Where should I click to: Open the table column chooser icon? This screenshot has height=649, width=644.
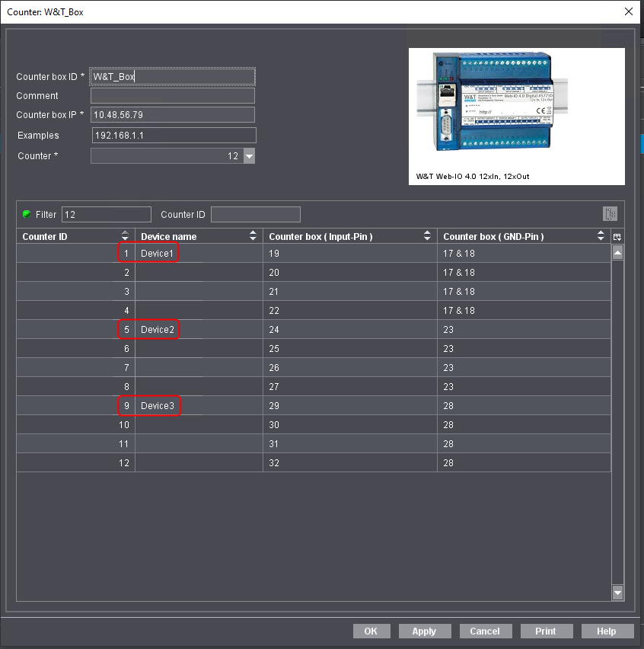[x=617, y=237]
